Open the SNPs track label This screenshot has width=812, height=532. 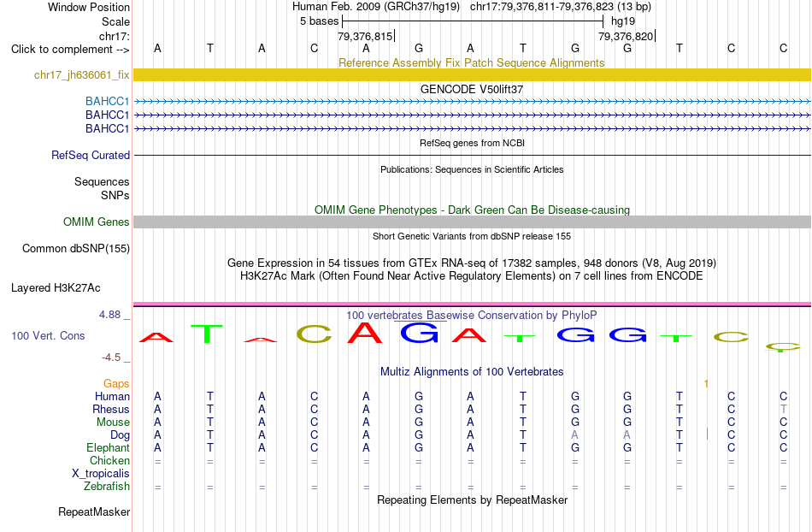[115, 195]
